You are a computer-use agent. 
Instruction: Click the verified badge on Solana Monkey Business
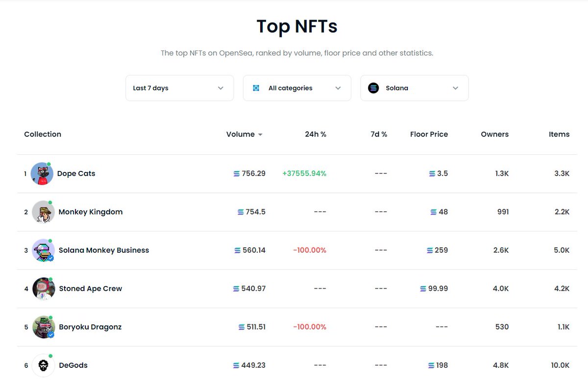(x=50, y=258)
